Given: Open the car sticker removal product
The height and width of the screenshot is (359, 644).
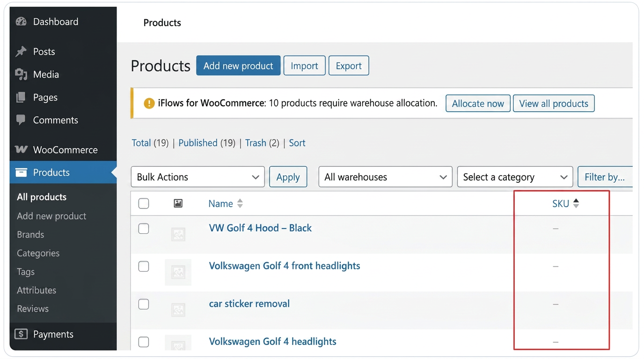Looking at the screenshot, I should [249, 304].
